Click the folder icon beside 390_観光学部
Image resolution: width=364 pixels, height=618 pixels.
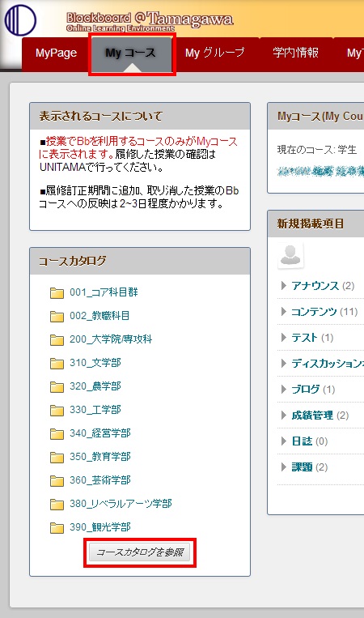(57, 528)
